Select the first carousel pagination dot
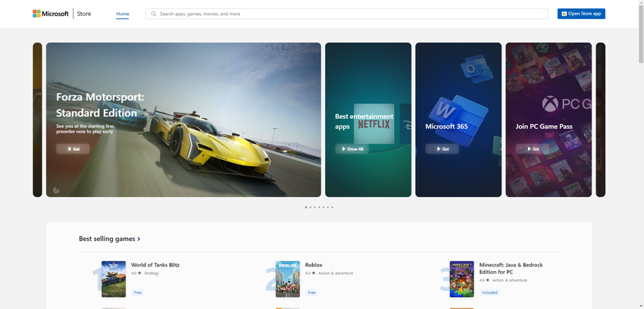The image size is (644, 309). tap(306, 207)
